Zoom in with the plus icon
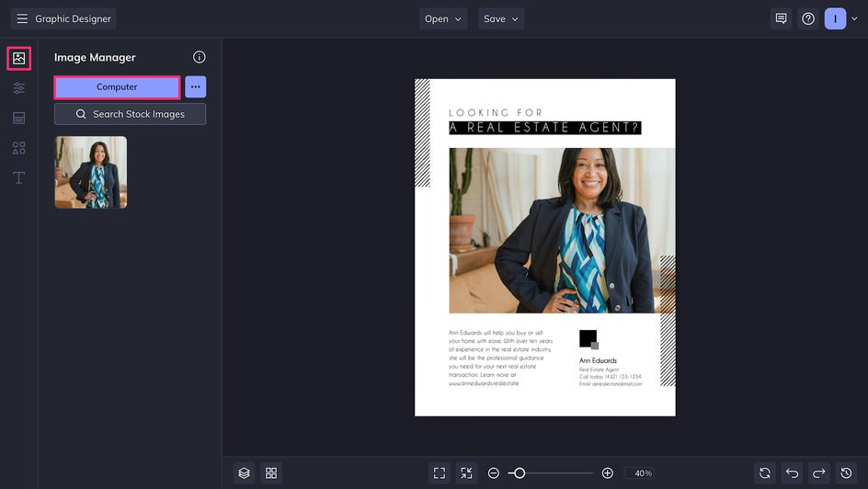The width and height of the screenshot is (868, 489). tap(607, 473)
